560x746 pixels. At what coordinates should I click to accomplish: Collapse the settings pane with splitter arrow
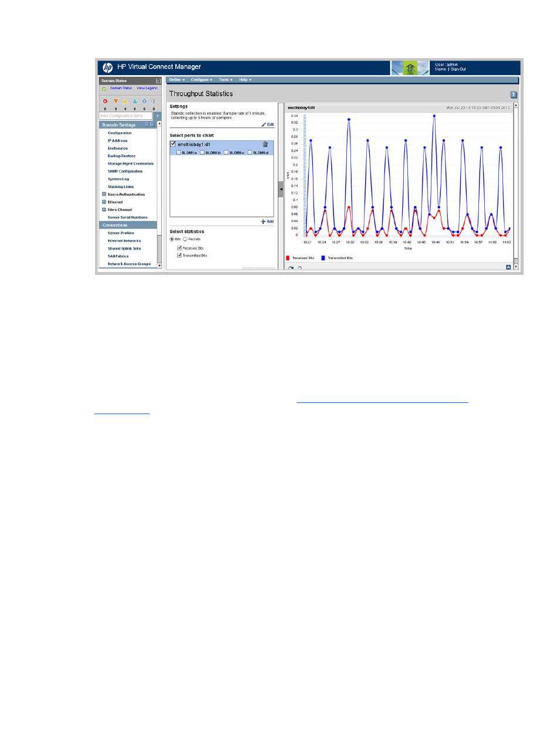click(x=281, y=189)
